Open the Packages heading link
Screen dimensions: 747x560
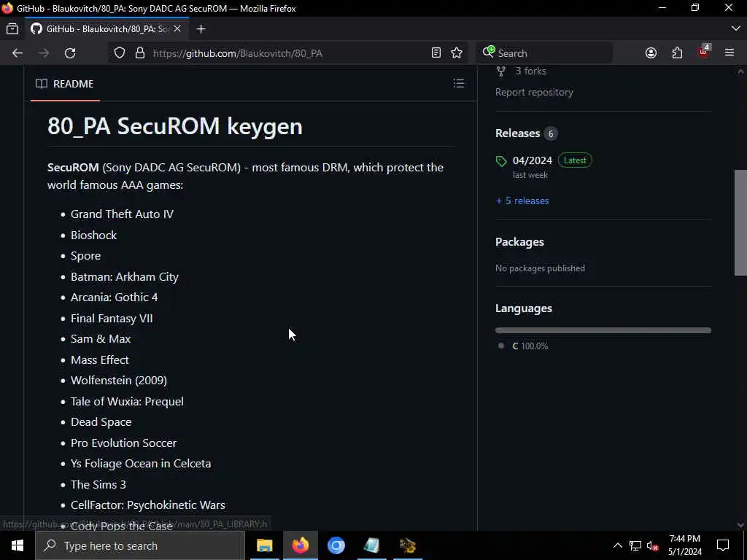(519, 242)
